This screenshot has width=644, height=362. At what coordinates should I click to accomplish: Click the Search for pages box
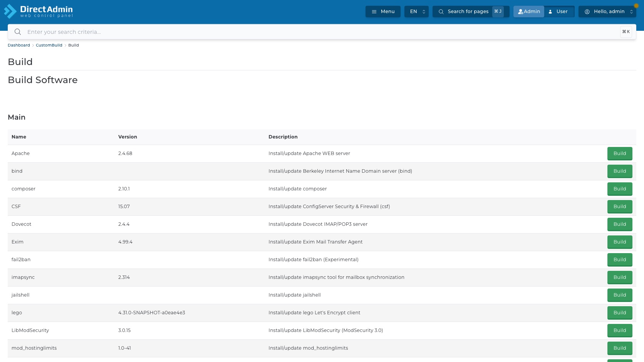[x=471, y=12]
